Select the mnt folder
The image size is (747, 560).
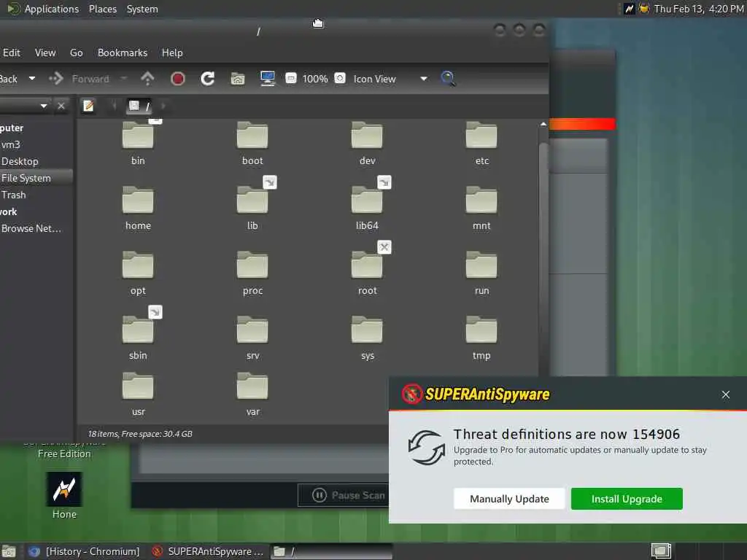[481, 208]
